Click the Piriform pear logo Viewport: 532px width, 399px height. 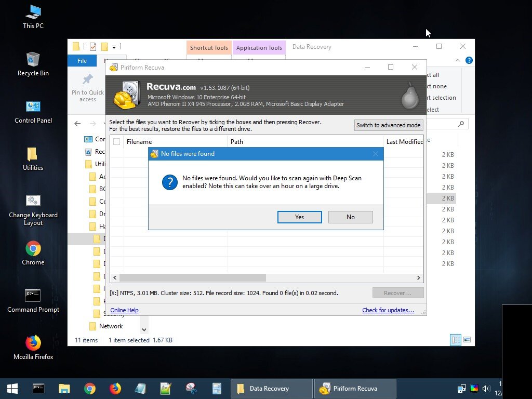410,96
